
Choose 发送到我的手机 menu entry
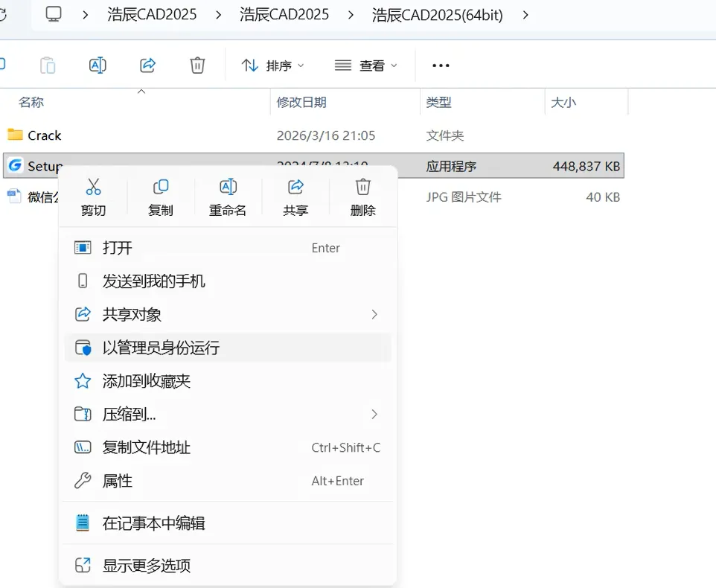click(228, 281)
